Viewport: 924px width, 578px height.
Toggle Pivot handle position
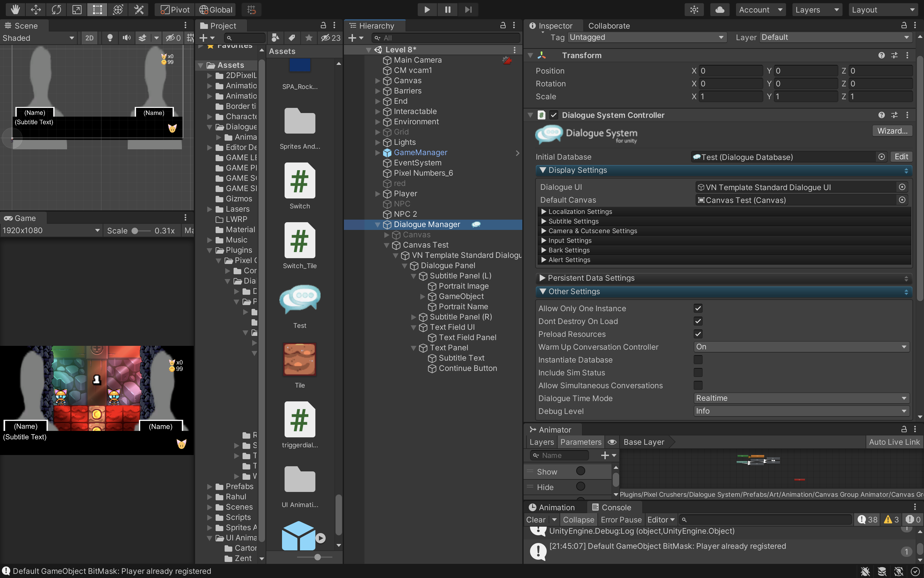click(x=175, y=10)
